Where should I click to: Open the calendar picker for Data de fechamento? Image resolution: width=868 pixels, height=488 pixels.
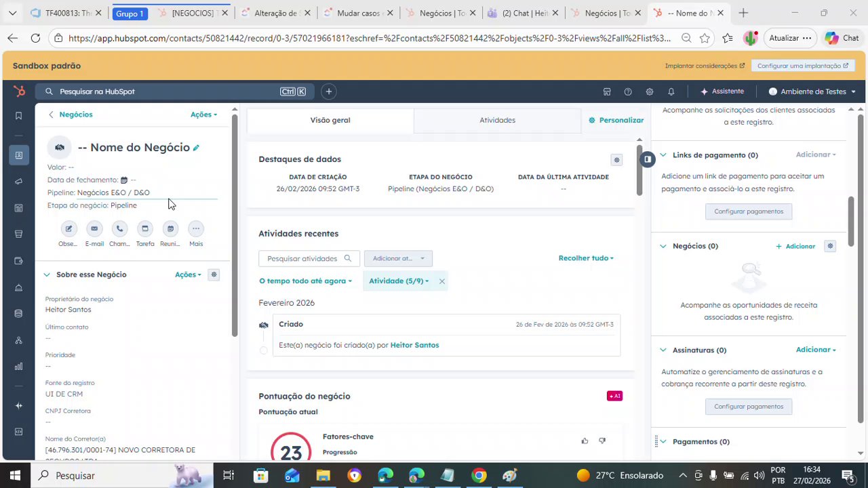coord(124,180)
